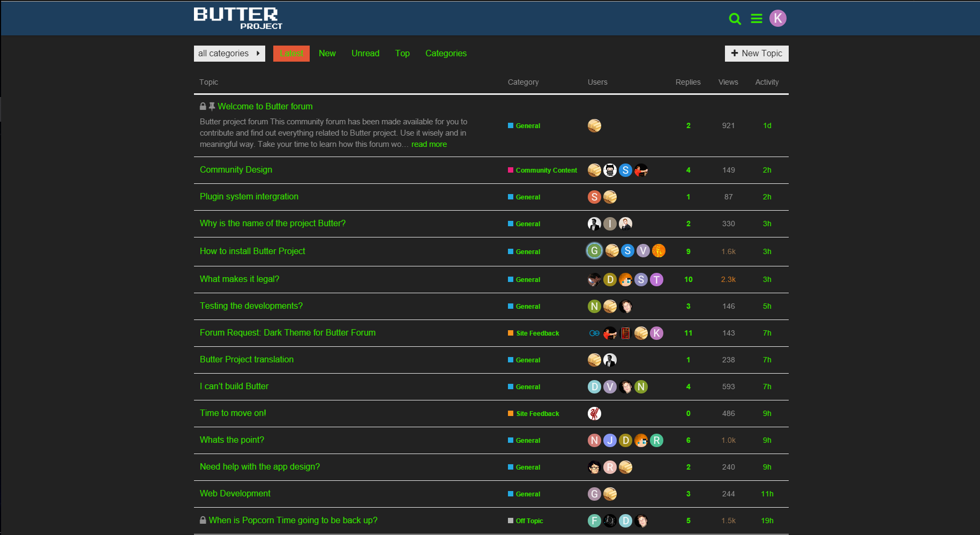Open the Plugin system intergration topic
Screen dimensions: 980x535
tap(249, 196)
